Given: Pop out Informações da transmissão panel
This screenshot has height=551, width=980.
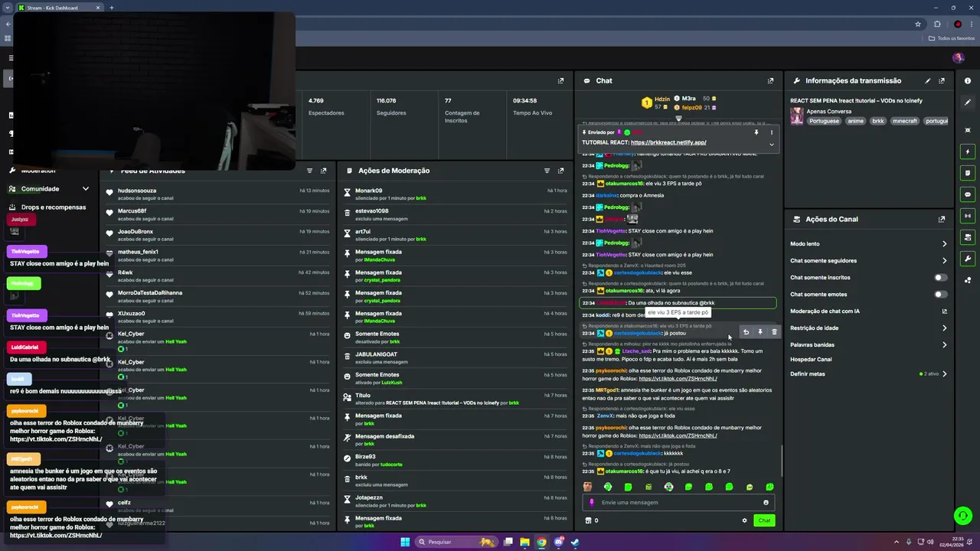Looking at the screenshot, I should 942,80.
